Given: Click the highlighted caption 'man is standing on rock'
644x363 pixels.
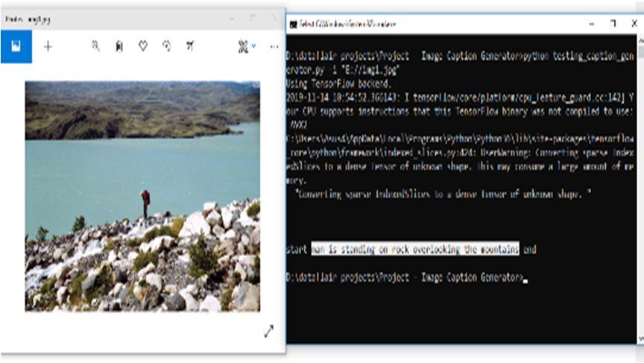Looking at the screenshot, I should 415,249.
